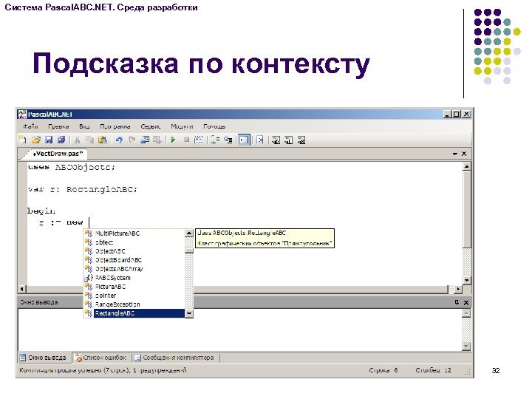Click the namespace icon beside PABCSystem
This screenshot has width=532, height=399.
coord(89,278)
